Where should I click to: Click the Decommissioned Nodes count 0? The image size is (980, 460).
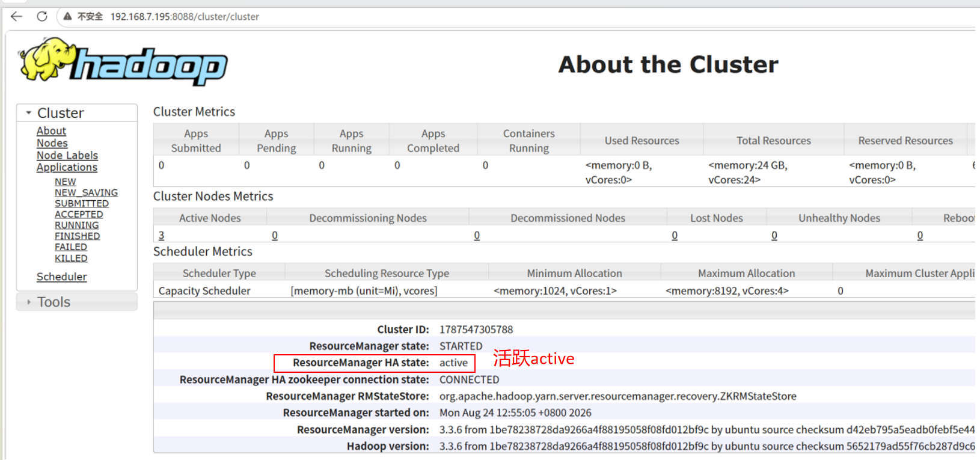[477, 235]
